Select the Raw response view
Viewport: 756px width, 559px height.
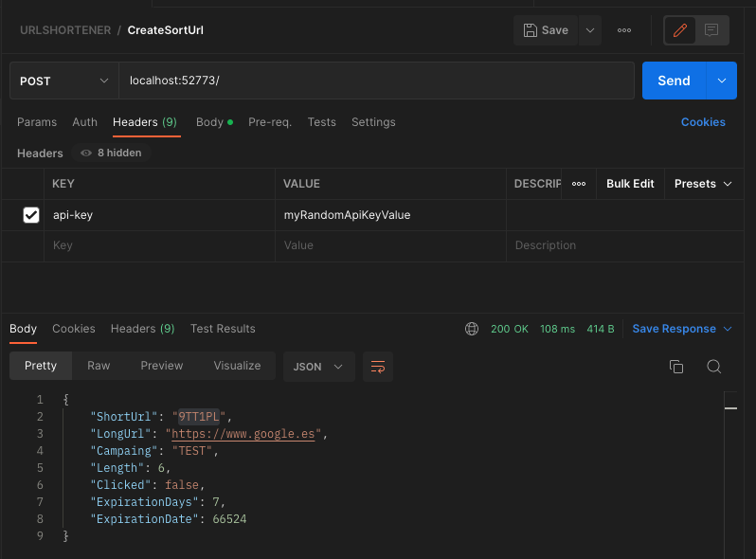point(99,366)
